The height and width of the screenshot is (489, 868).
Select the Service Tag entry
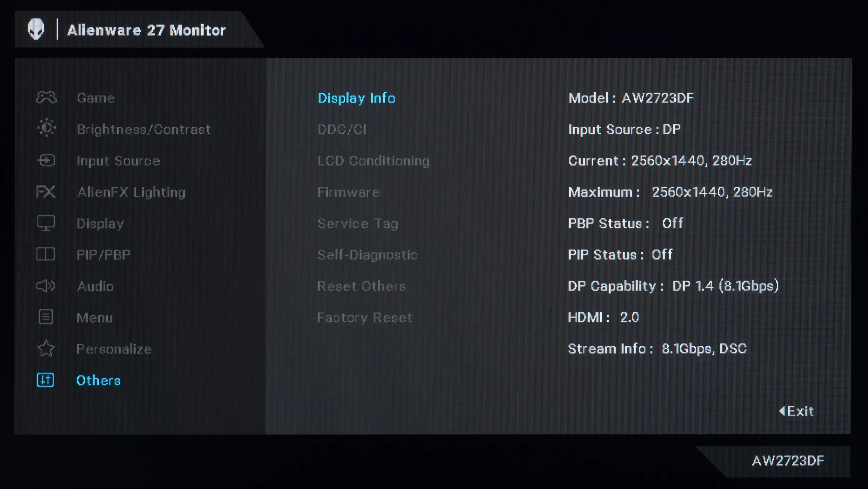click(x=358, y=224)
